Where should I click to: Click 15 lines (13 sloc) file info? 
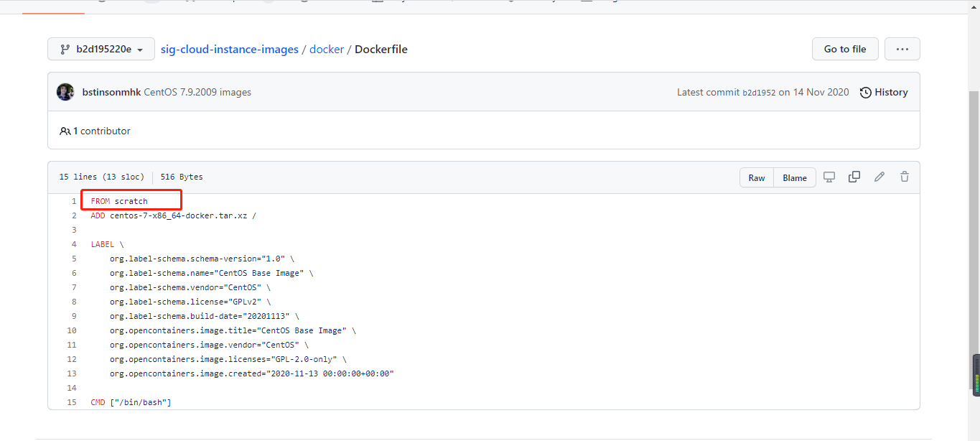(x=101, y=177)
